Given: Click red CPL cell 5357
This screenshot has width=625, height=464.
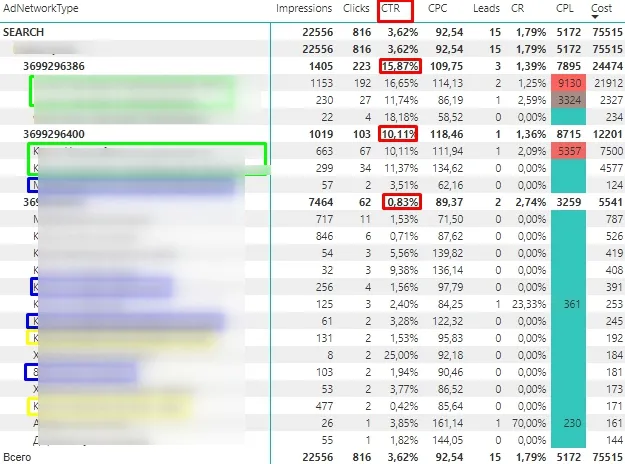Looking at the screenshot, I should coord(569,151).
